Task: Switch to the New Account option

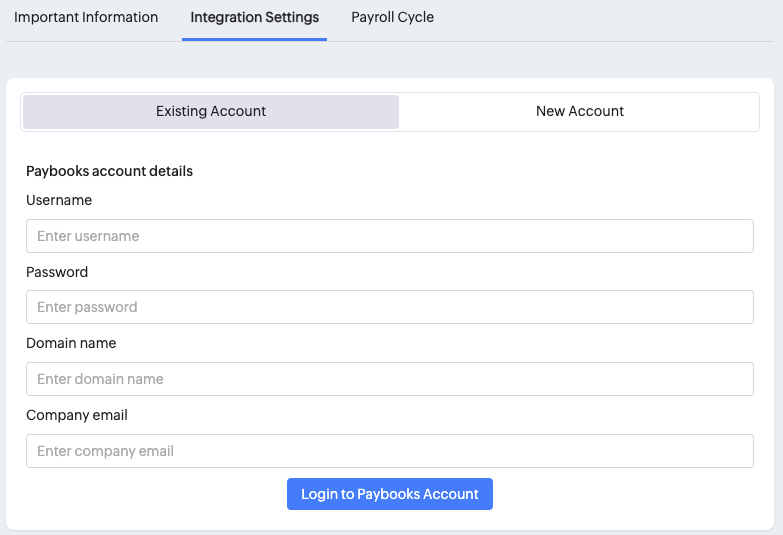Action: pos(579,112)
